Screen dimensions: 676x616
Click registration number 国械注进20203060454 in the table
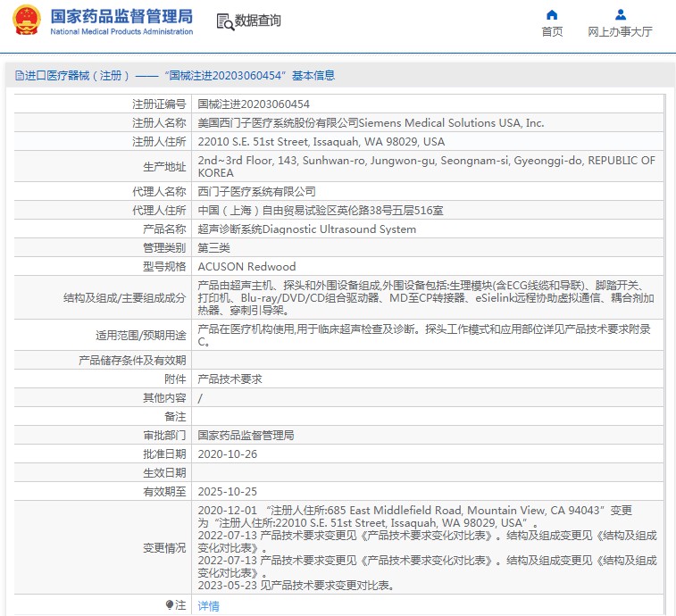(254, 104)
